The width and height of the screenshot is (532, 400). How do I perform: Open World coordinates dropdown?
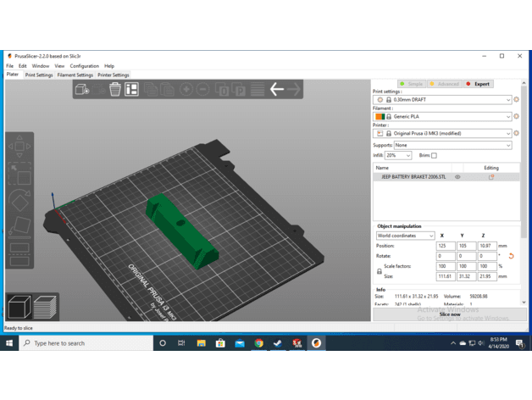pyautogui.click(x=405, y=236)
